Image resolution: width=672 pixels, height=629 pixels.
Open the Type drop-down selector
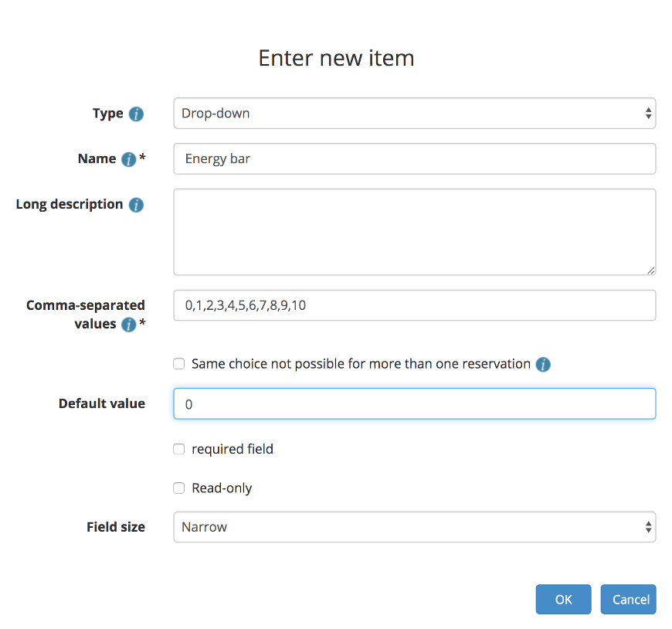point(414,114)
